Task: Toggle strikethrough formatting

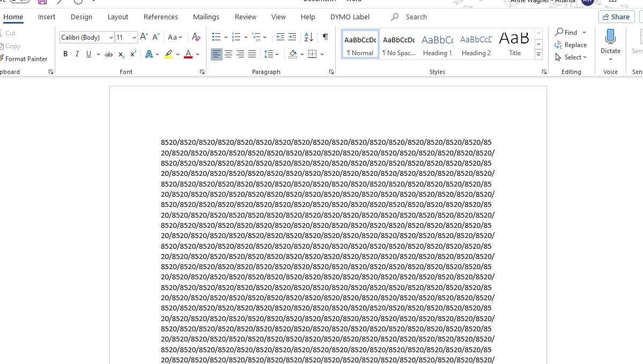Action: pyautogui.click(x=109, y=54)
